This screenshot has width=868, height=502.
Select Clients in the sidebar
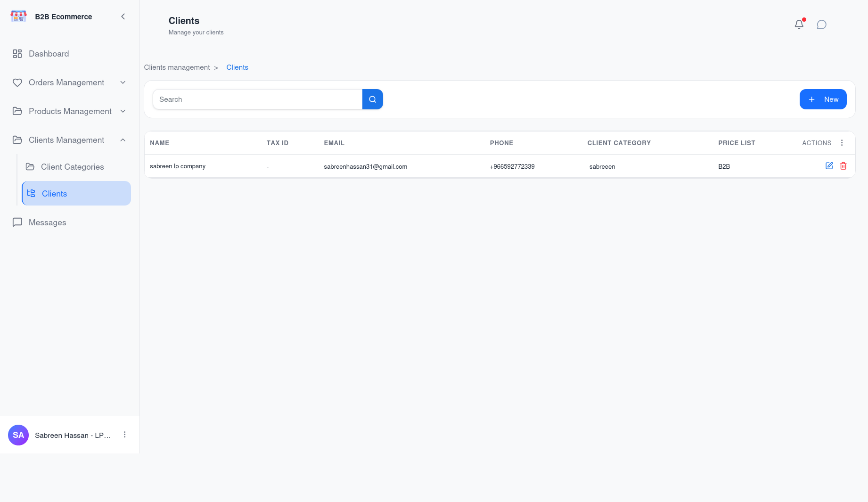76,193
